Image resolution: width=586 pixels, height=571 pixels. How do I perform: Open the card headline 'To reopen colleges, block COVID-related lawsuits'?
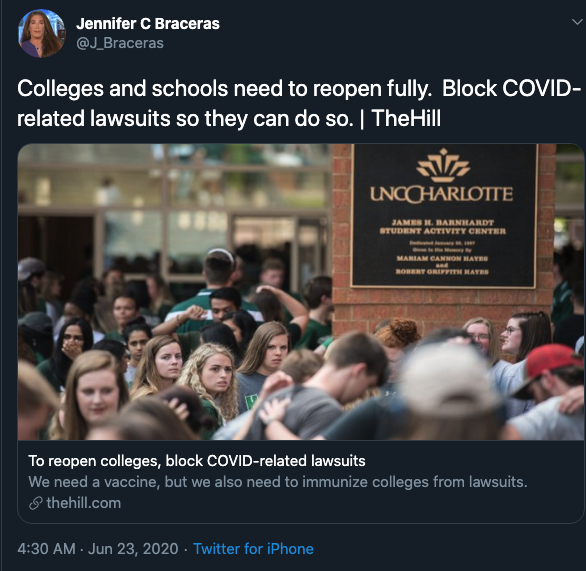tap(197, 461)
